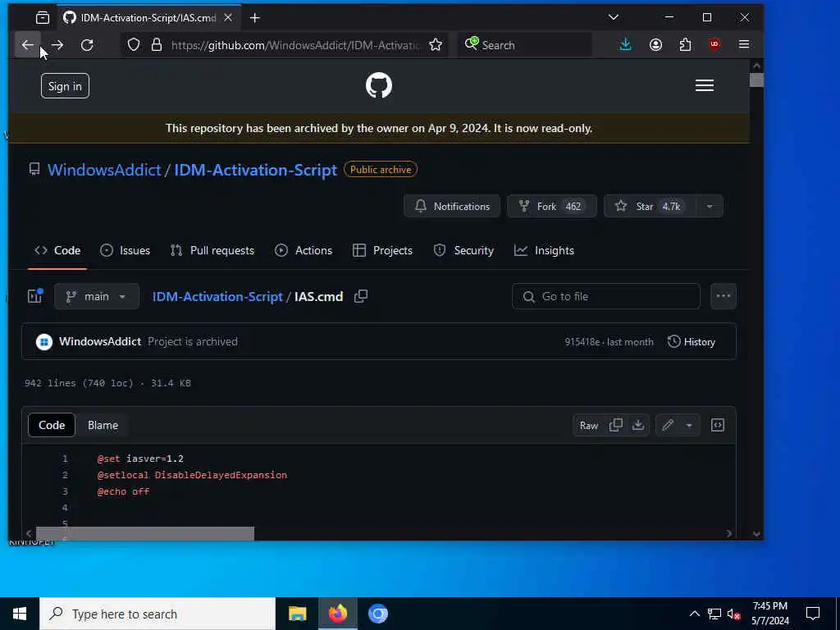The image size is (840, 630).
Task: Open the Firefox View tab icon
Action: (x=43, y=18)
